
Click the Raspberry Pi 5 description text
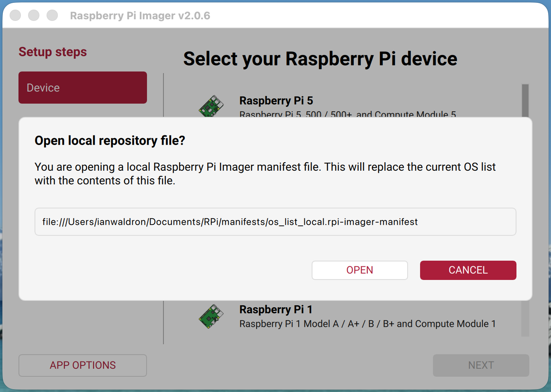(x=347, y=115)
